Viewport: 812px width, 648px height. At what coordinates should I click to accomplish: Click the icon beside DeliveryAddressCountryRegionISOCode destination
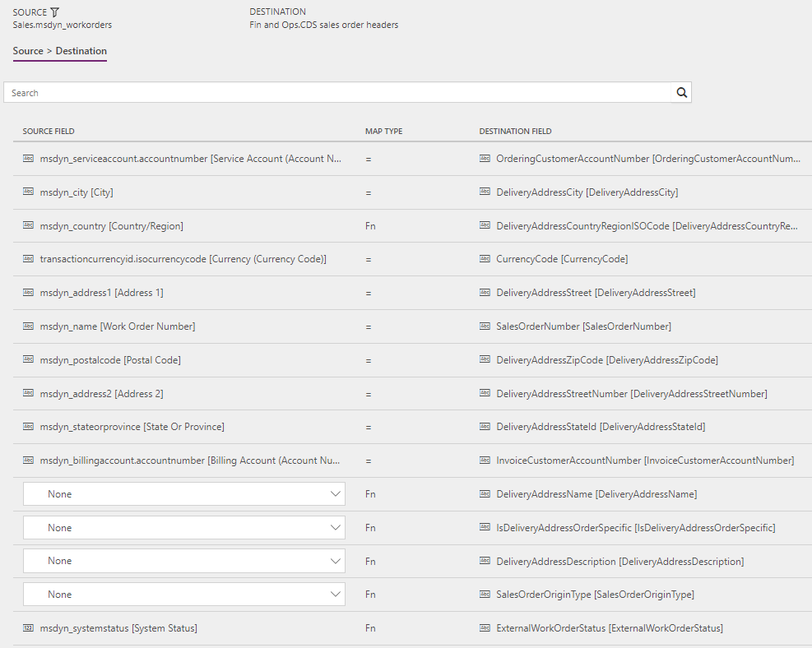coord(485,225)
